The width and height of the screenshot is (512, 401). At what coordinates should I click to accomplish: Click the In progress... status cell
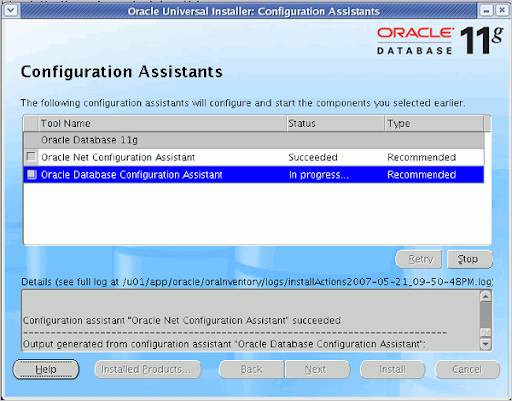(x=319, y=175)
